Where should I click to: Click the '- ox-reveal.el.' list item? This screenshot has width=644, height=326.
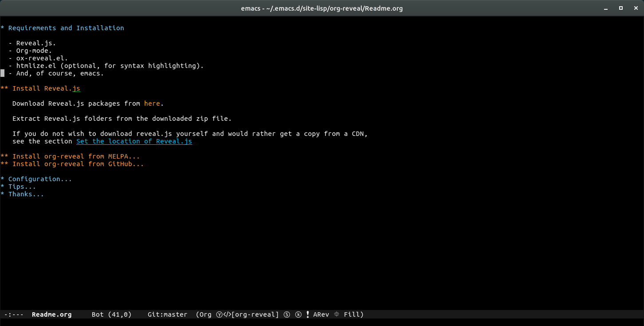pyautogui.click(x=38, y=58)
